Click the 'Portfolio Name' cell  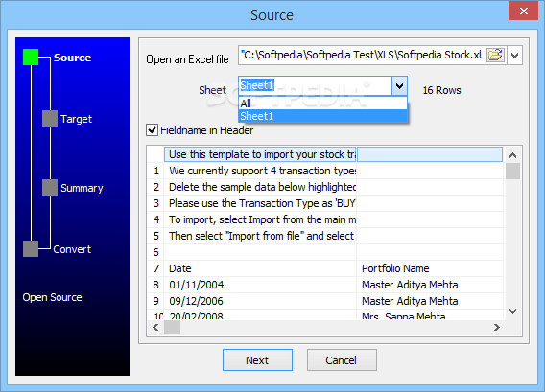coord(430,268)
